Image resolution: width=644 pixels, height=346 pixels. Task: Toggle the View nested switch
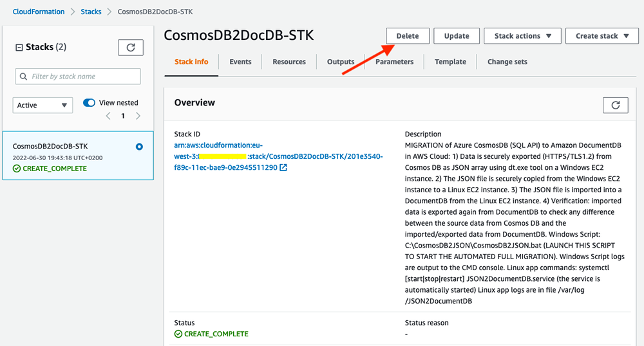point(89,102)
